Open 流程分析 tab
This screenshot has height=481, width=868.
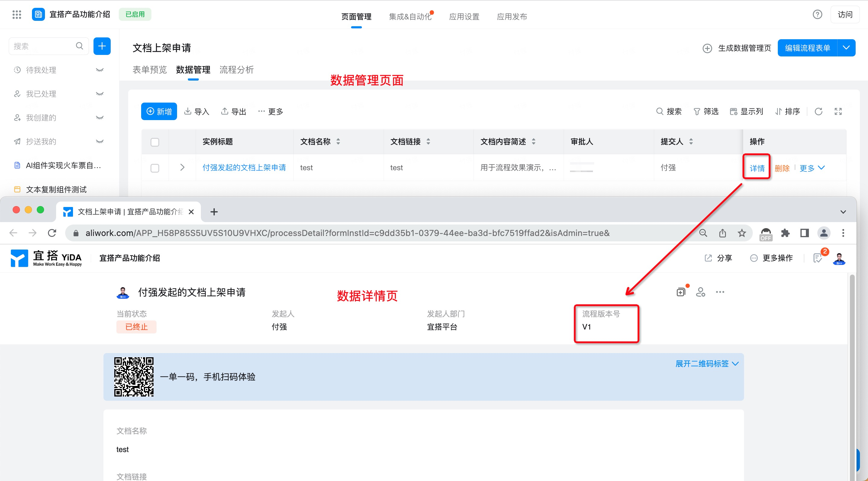point(236,70)
